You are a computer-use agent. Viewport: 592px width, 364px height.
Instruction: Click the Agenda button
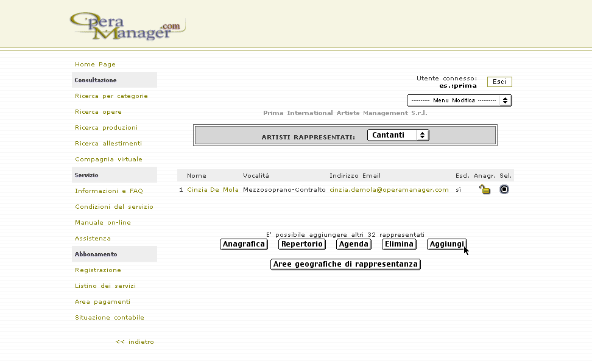[x=354, y=244]
